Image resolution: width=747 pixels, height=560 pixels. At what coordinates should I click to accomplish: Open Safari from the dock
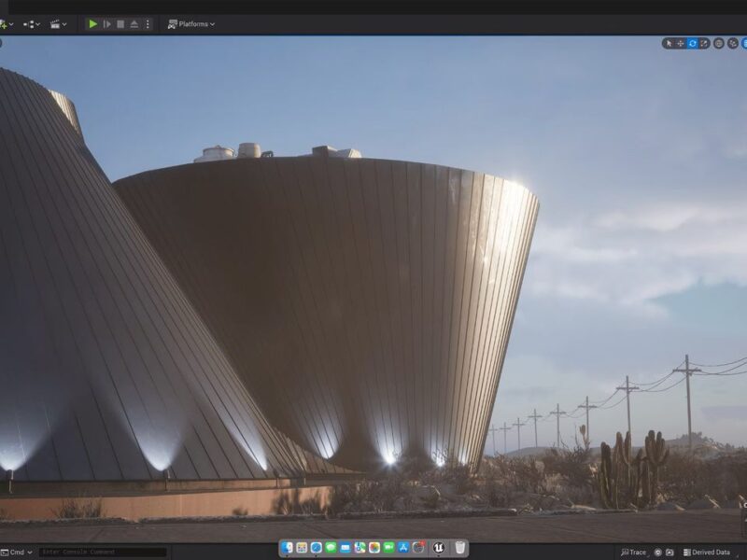[x=317, y=548]
